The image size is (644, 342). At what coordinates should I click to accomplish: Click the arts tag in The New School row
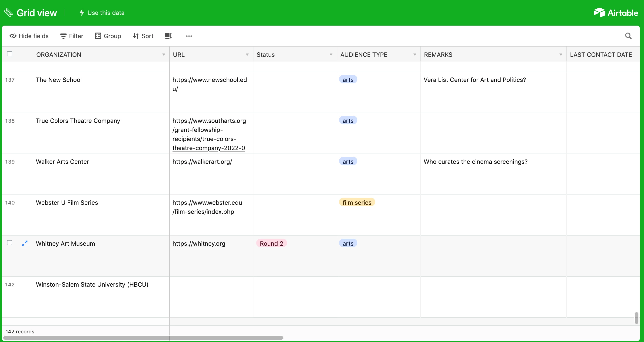348,80
